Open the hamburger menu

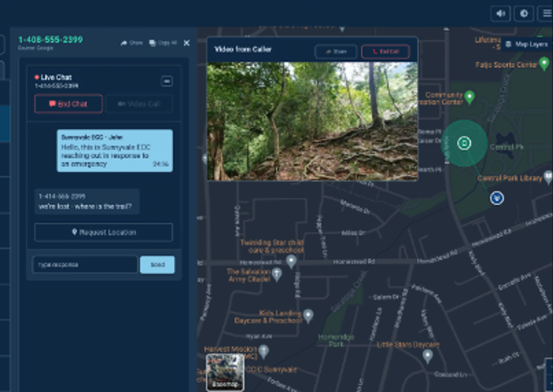547,14
